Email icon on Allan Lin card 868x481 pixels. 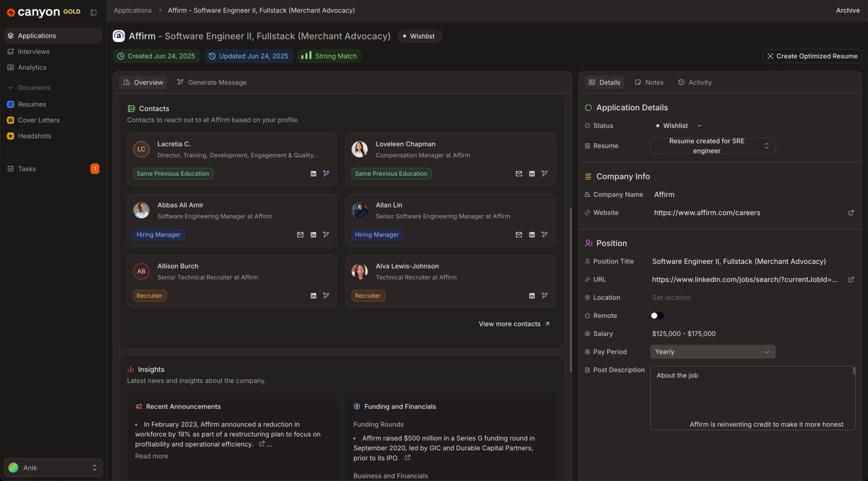pyautogui.click(x=519, y=235)
